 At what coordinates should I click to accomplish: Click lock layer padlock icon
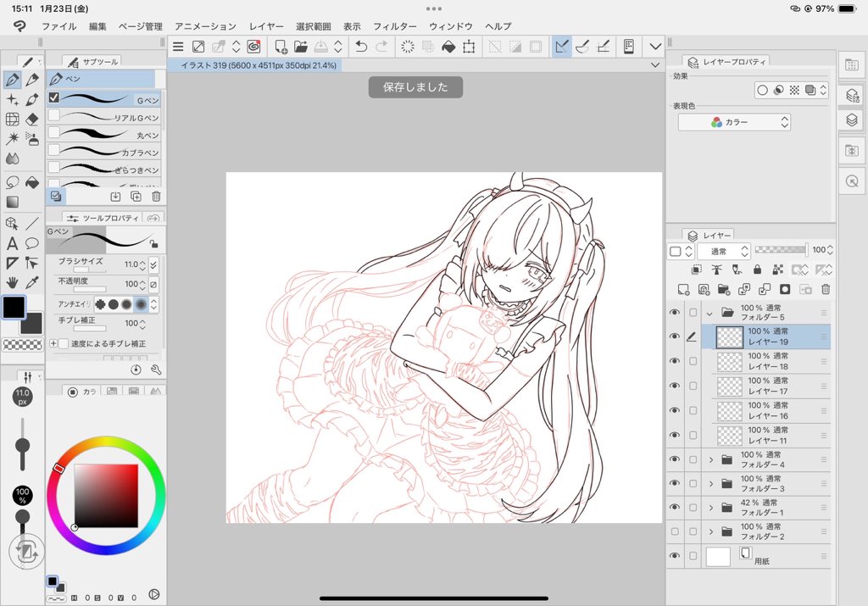(x=757, y=270)
